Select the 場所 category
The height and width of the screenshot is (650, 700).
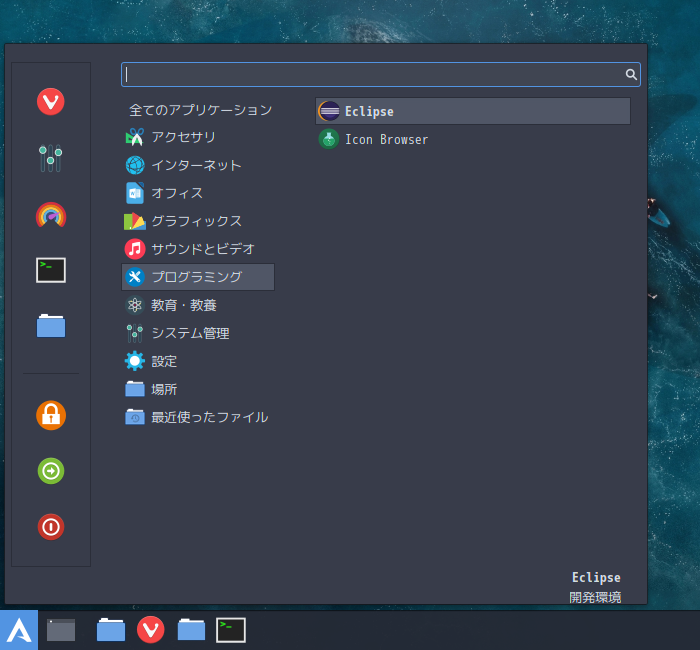(198, 389)
